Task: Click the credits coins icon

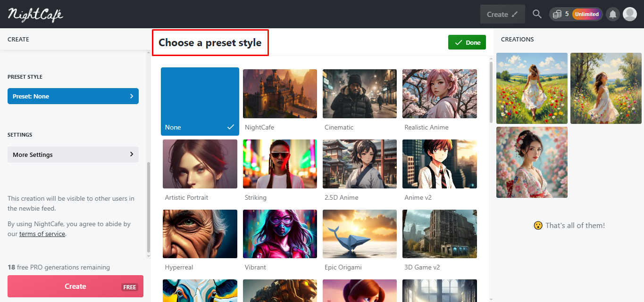Action: coord(557,14)
